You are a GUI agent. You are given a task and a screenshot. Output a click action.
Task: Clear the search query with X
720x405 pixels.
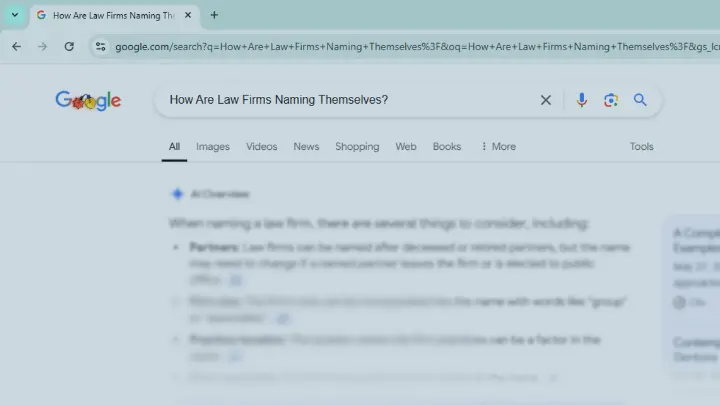click(x=546, y=100)
